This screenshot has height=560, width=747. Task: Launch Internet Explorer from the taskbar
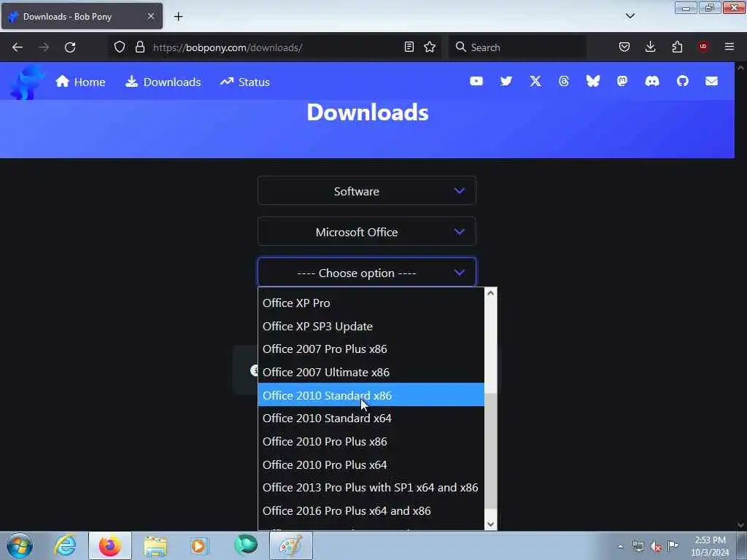click(65, 545)
